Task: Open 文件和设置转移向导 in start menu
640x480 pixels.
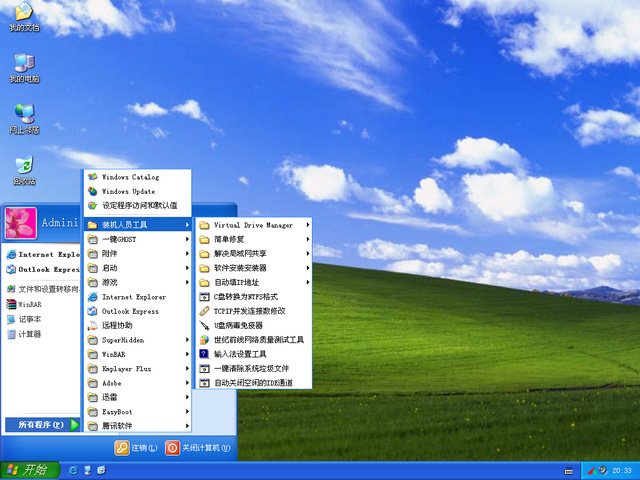Action: [42, 289]
